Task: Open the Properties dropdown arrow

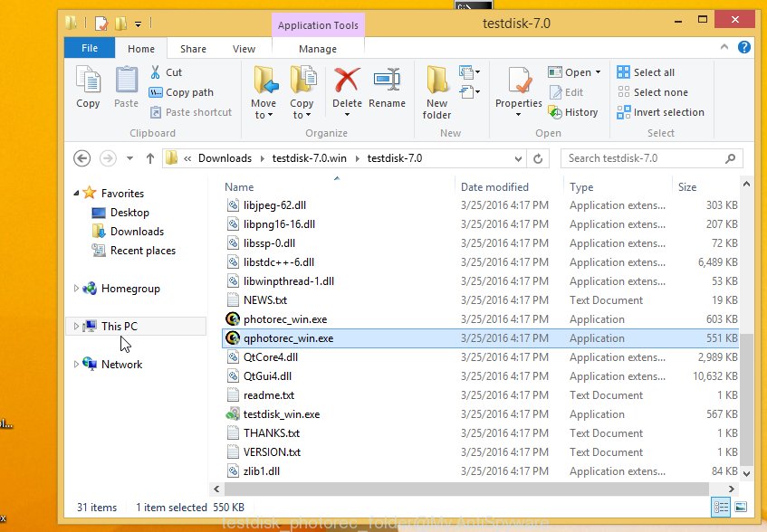Action: pyautogui.click(x=519, y=115)
